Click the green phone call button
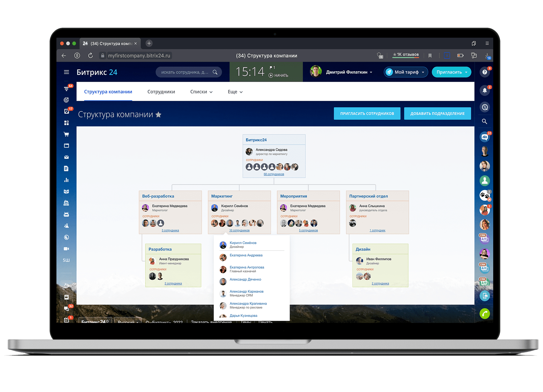Viewport: 543px width, 392px height. (484, 314)
